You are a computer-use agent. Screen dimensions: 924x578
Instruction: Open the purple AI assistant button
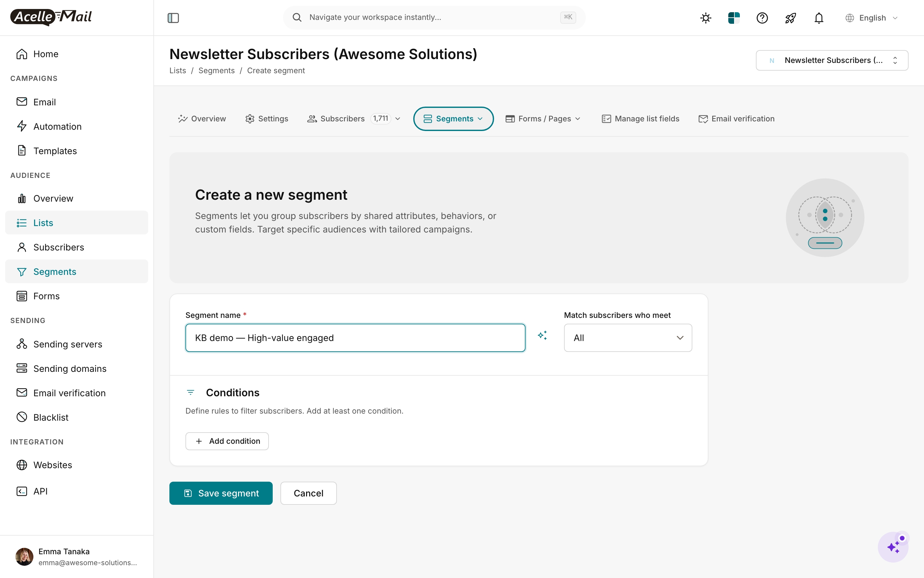point(893,547)
